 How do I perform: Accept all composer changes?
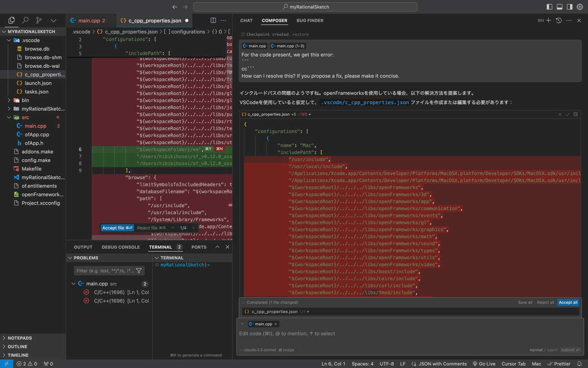pos(568,302)
